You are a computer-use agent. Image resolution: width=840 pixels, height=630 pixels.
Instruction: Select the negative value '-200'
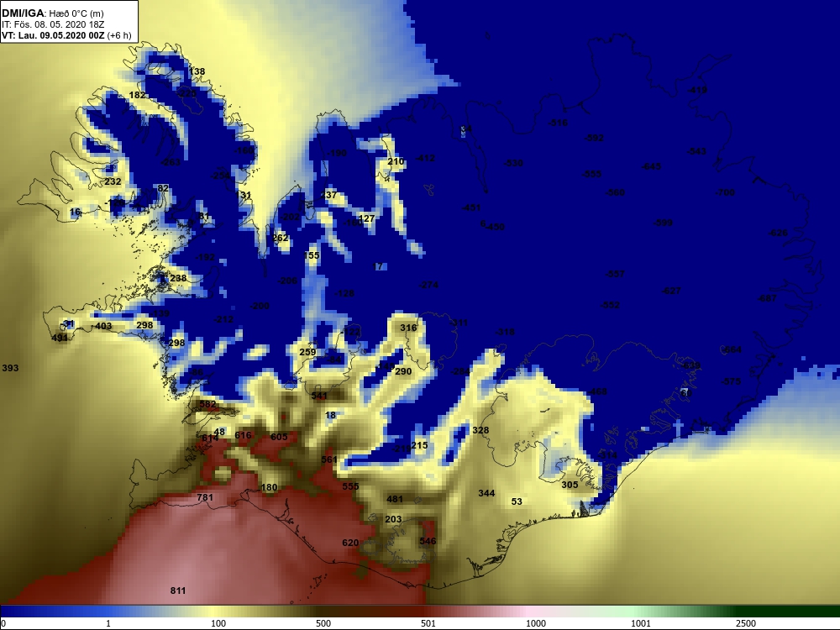260,306
